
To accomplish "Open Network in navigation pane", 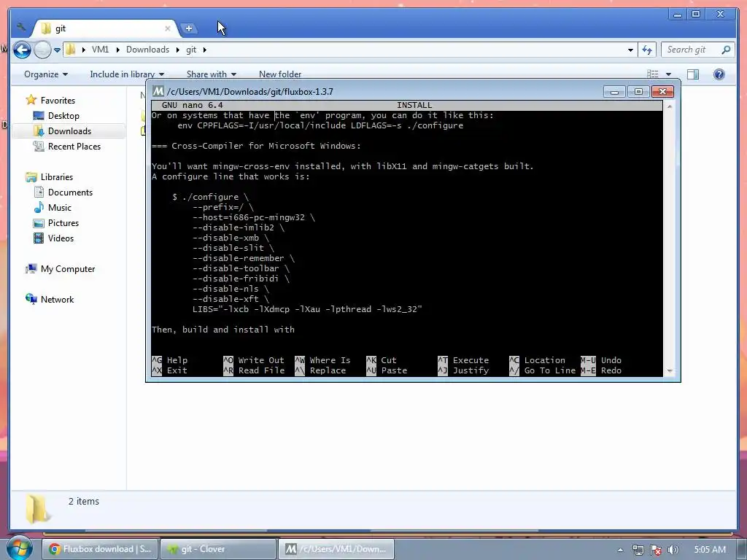I will point(57,300).
